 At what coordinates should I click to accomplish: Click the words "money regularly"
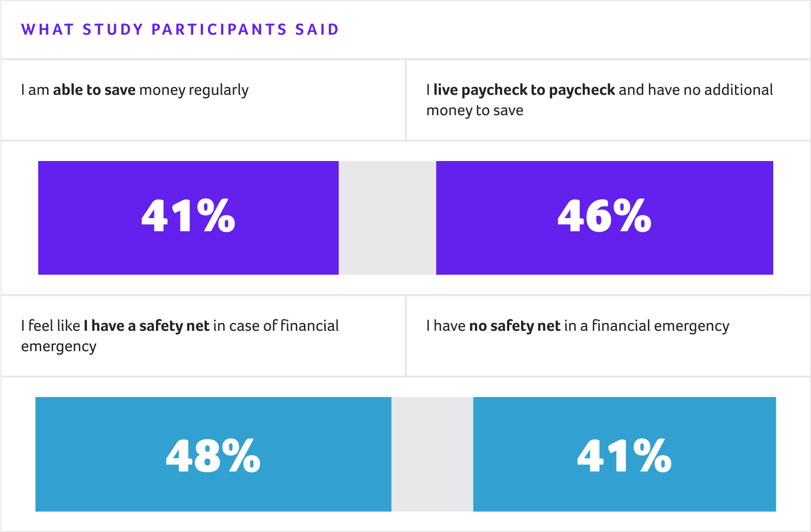click(x=194, y=90)
